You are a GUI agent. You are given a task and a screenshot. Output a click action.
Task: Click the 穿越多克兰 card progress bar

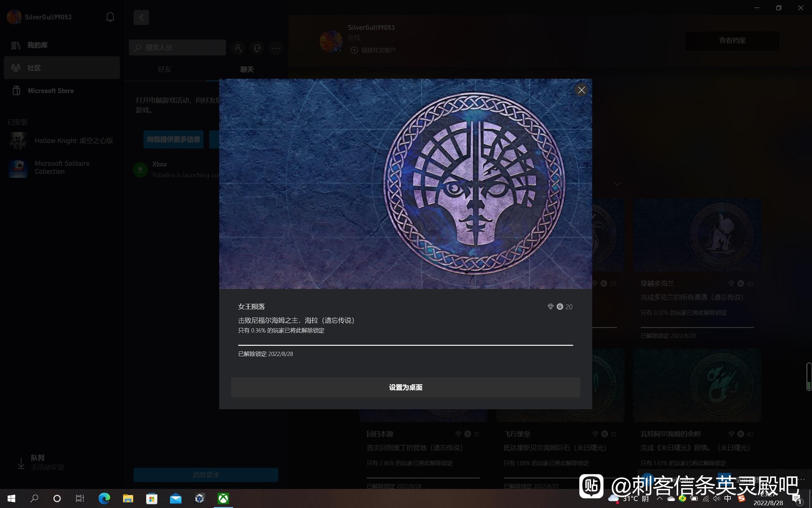pos(697,327)
